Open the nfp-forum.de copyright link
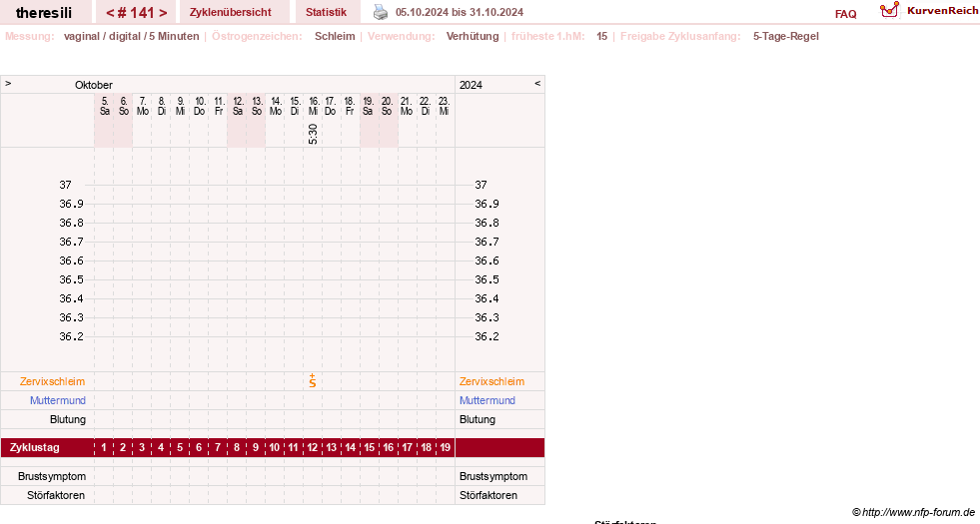 pos(913,513)
